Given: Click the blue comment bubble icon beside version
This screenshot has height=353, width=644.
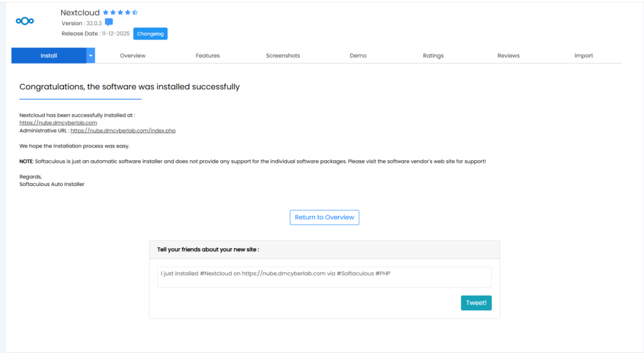Looking at the screenshot, I should click(109, 23).
